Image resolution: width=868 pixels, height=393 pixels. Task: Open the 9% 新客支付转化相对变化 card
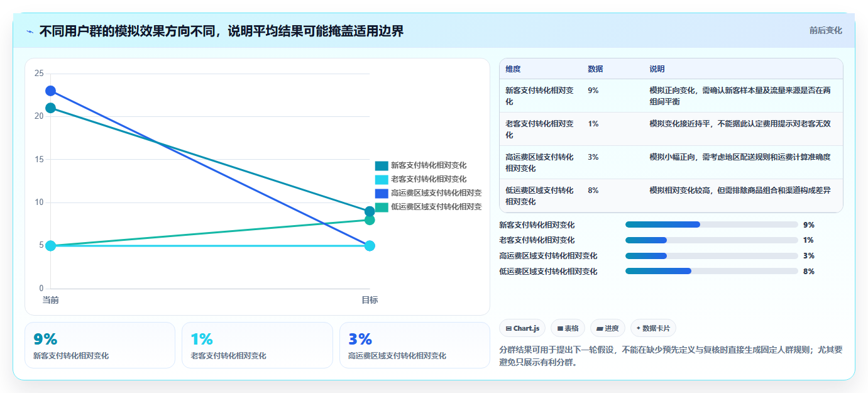[x=100, y=345]
